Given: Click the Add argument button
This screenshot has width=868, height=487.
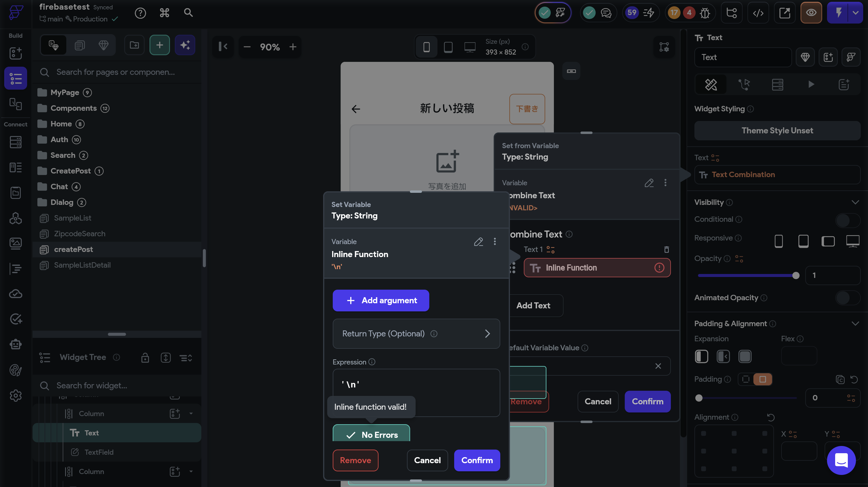Looking at the screenshot, I should pyautogui.click(x=380, y=300).
